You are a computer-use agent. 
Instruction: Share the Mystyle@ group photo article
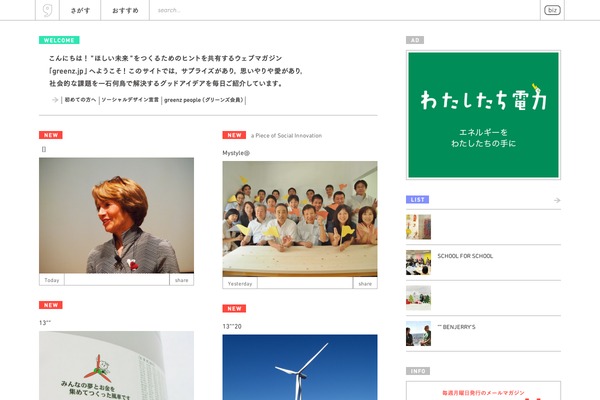click(365, 284)
